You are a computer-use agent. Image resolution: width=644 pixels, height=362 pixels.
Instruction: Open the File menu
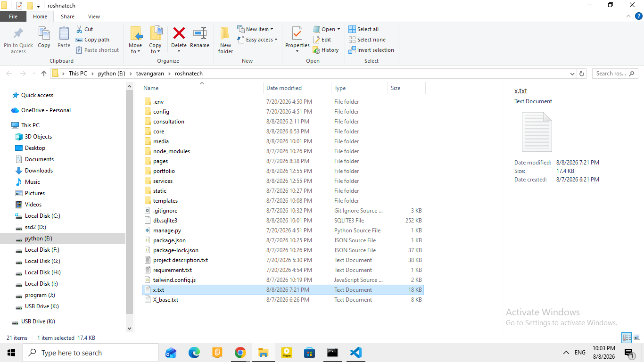pyautogui.click(x=13, y=16)
